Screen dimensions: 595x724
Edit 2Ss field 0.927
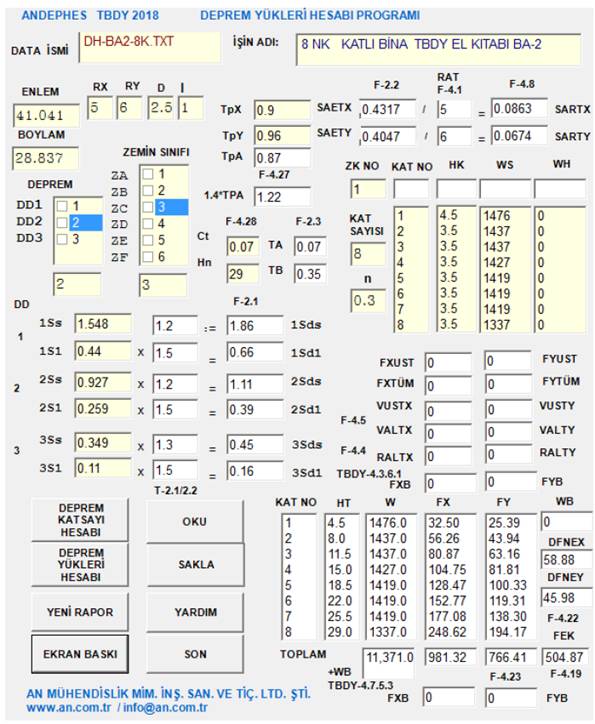pos(103,382)
